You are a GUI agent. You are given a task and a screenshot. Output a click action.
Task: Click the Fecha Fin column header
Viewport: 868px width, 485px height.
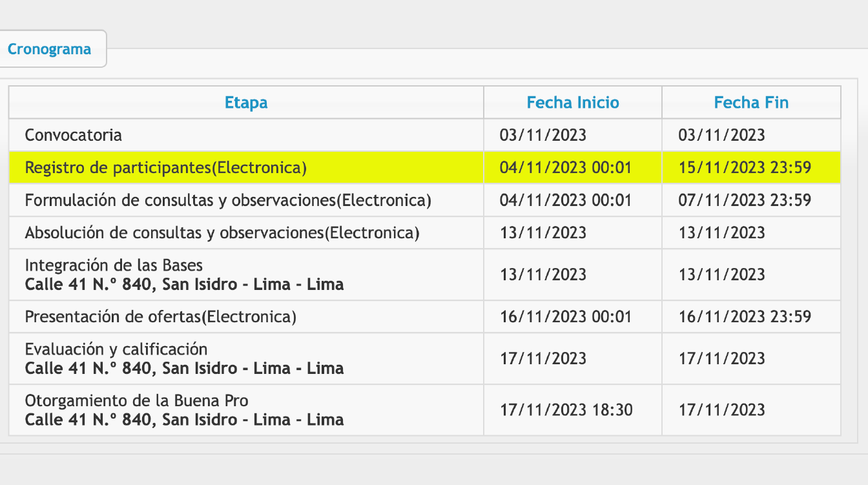coord(751,102)
